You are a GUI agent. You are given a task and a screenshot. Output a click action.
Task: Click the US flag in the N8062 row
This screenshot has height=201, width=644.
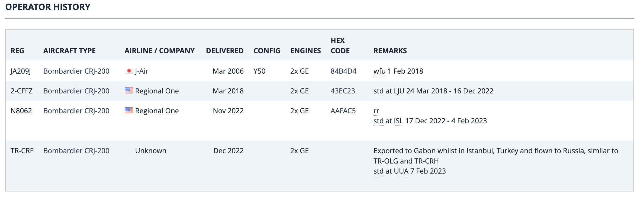tap(129, 110)
